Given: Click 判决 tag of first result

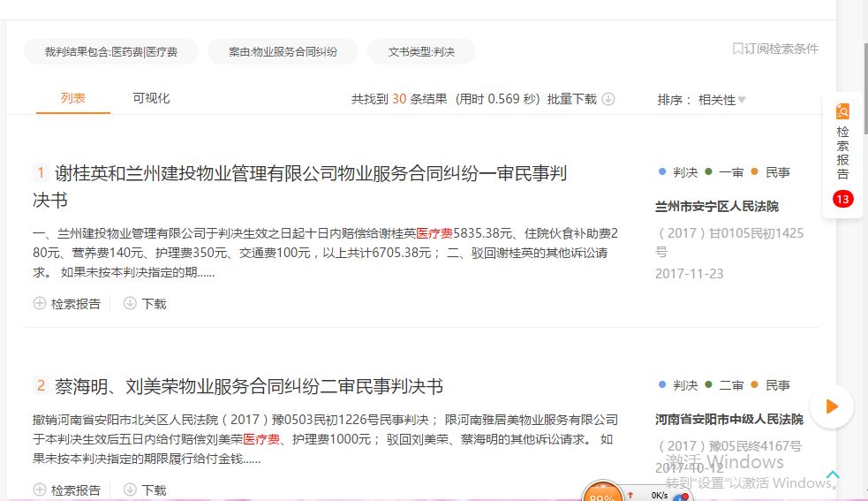Looking at the screenshot, I should point(685,172).
